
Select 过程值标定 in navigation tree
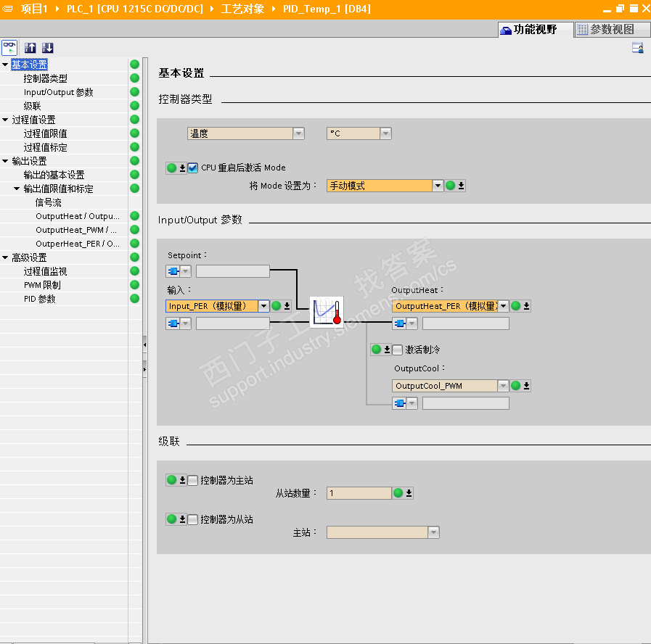tap(45, 147)
